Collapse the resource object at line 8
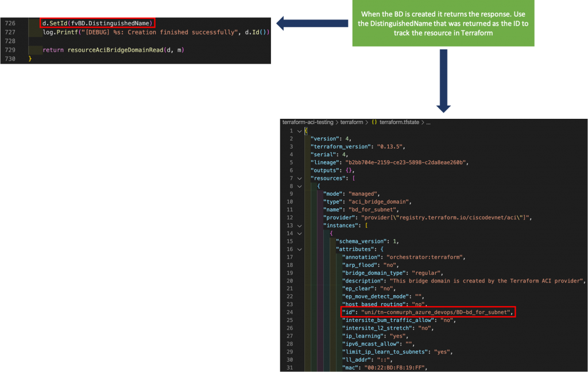 coord(299,186)
